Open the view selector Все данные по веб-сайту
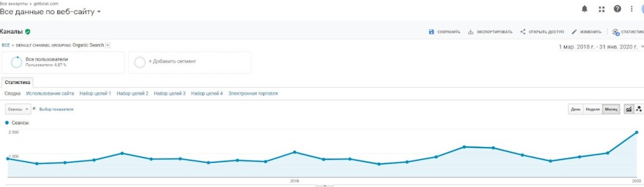The height and width of the screenshot is (187, 644). [x=50, y=12]
